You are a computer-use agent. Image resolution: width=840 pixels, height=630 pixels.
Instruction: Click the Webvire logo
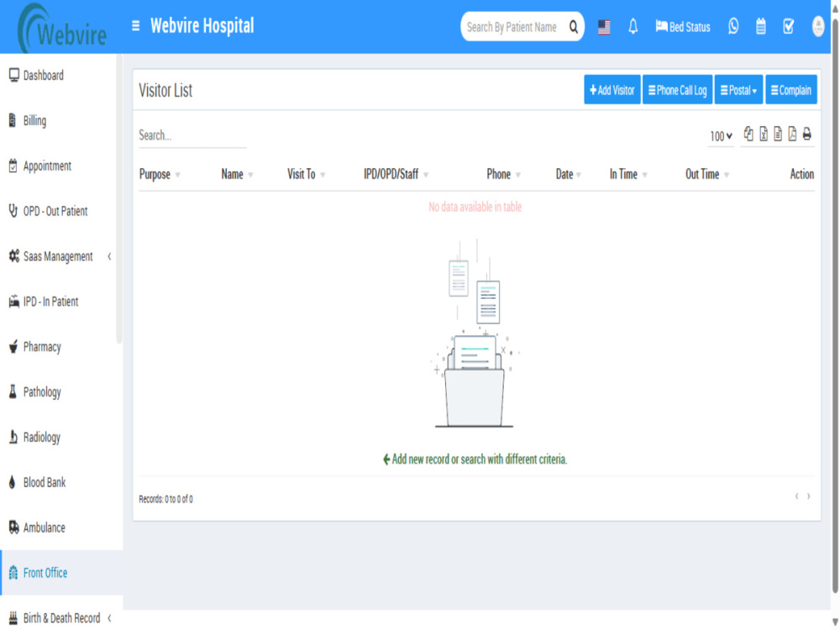point(61,28)
